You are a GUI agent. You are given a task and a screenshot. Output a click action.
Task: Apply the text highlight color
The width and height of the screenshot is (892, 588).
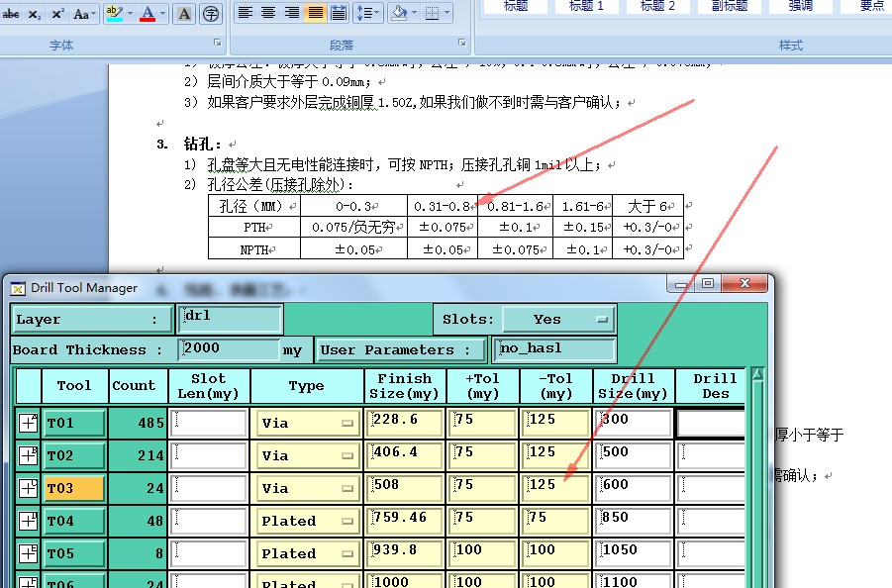tap(114, 14)
